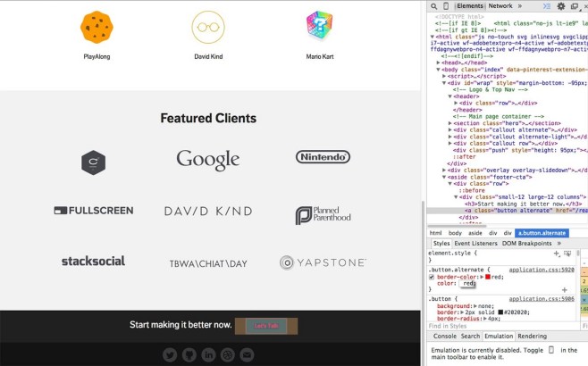Click the TBWA\CHIAT\DAY logo

[x=208, y=263]
